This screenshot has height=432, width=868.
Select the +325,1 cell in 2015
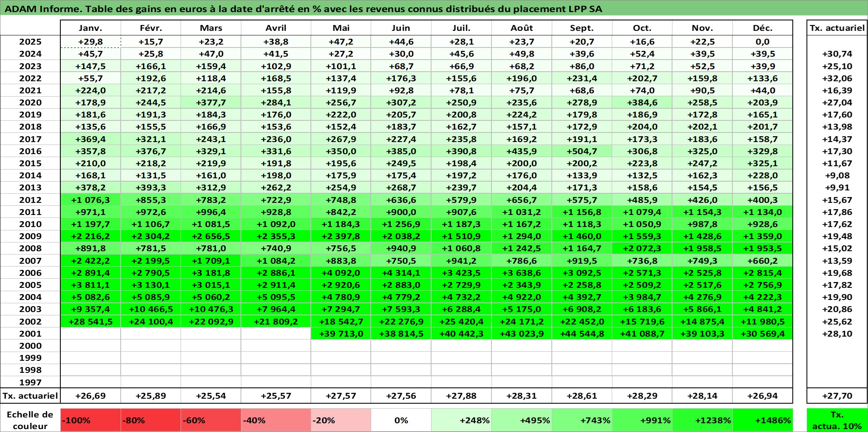click(x=762, y=163)
